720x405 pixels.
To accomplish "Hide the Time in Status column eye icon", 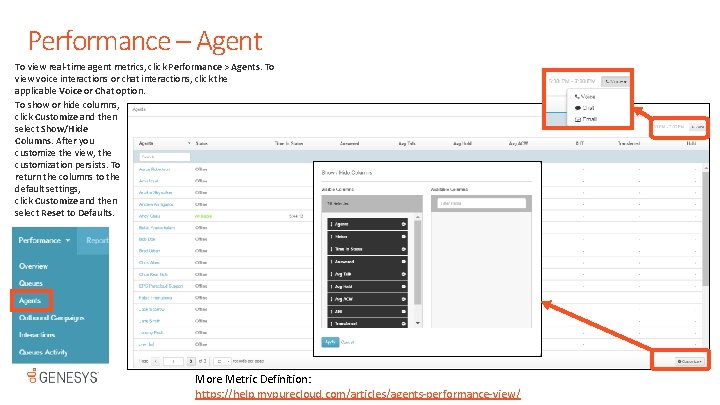I will (404, 249).
